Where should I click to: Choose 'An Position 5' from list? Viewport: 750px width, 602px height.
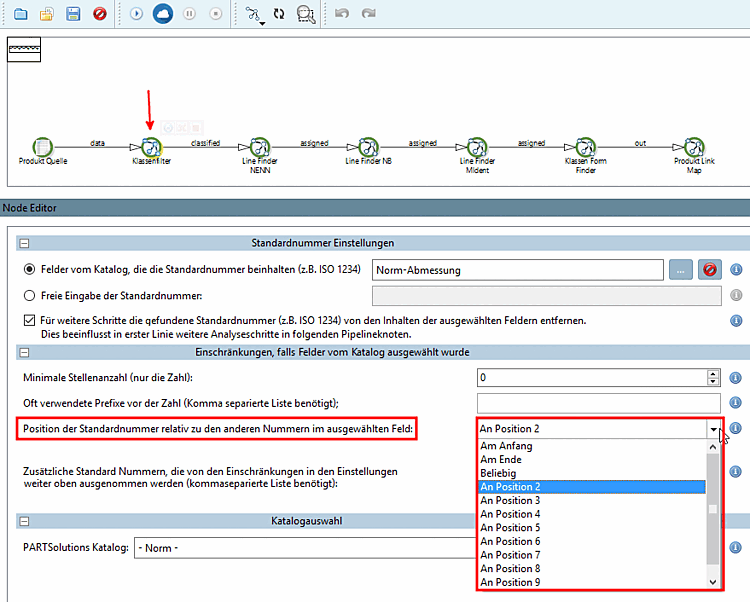pyautogui.click(x=510, y=527)
